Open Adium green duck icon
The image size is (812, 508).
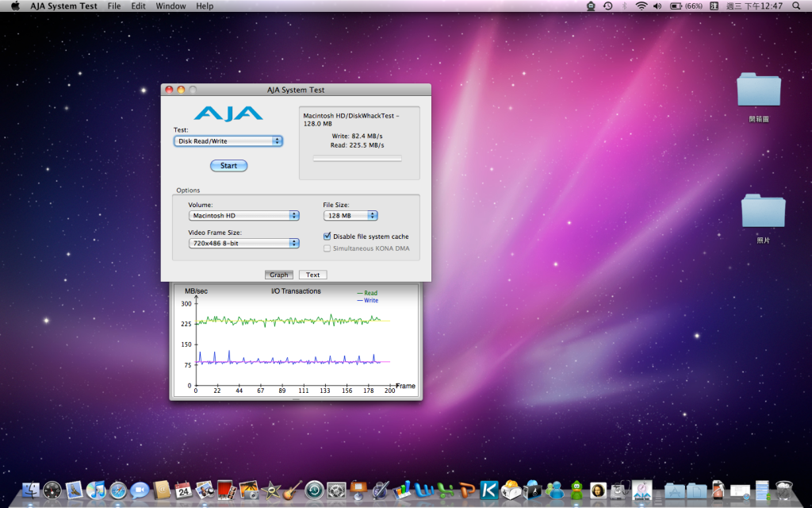pos(576,489)
